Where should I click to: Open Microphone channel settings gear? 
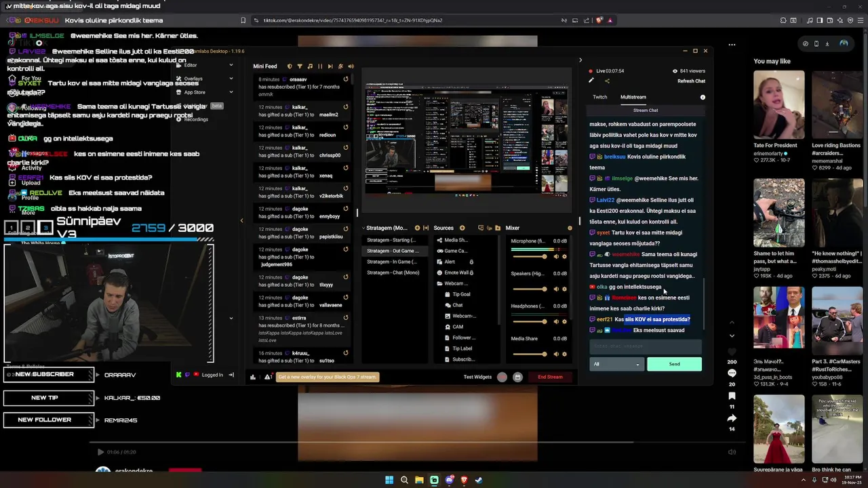(564, 256)
